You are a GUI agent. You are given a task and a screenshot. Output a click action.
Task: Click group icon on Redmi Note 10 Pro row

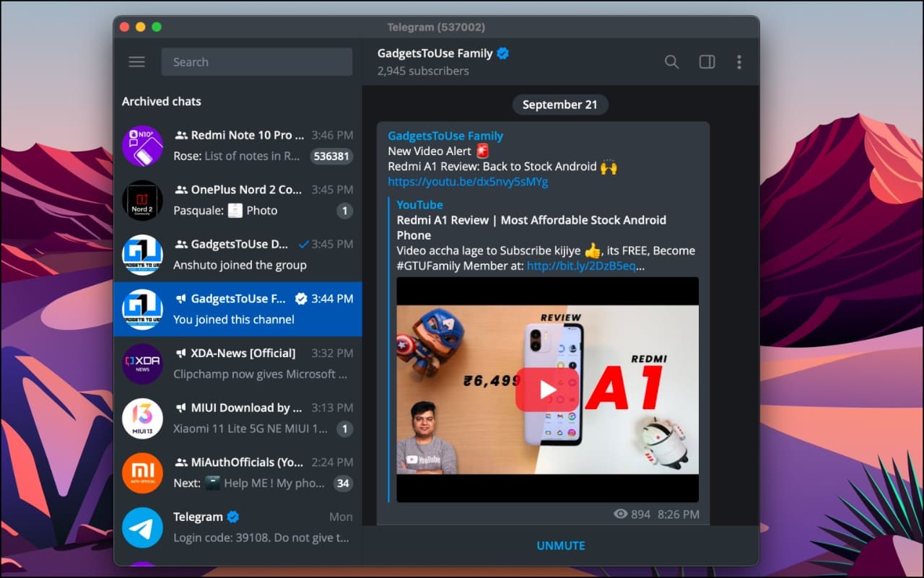tap(180, 135)
